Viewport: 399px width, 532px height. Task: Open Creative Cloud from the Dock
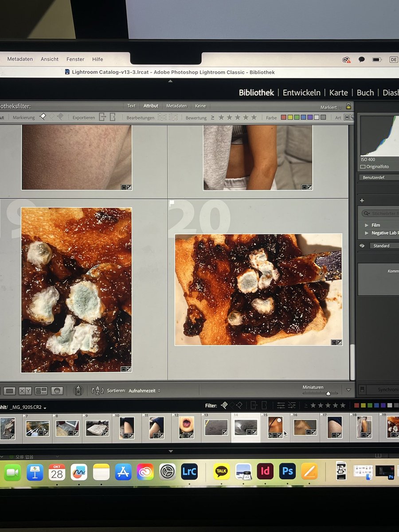145,472
